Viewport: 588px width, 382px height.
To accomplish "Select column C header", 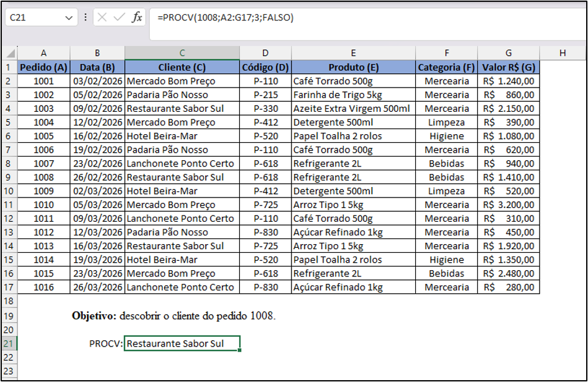I will pos(182,53).
